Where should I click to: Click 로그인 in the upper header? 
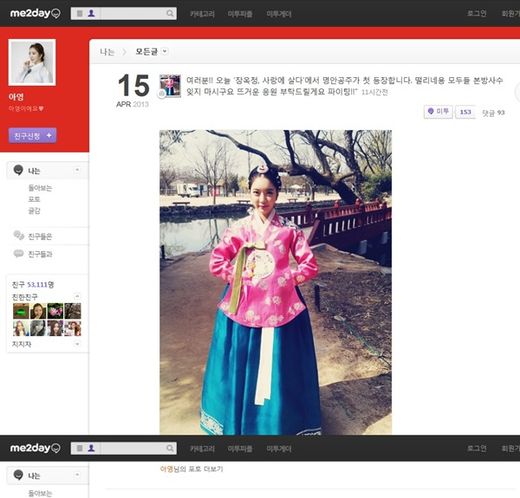[x=476, y=13]
